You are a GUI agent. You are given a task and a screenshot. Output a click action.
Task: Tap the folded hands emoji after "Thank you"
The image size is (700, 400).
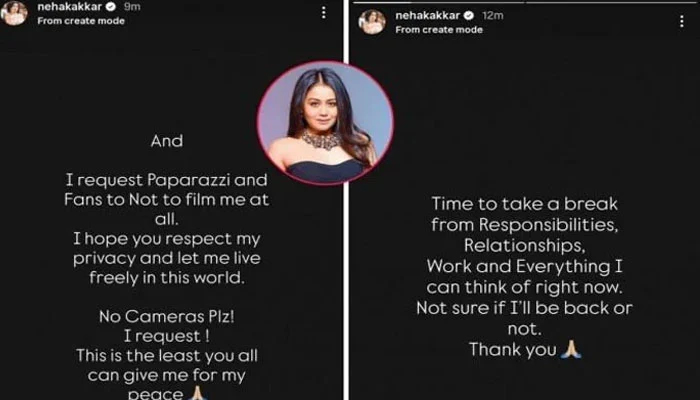pos(571,349)
